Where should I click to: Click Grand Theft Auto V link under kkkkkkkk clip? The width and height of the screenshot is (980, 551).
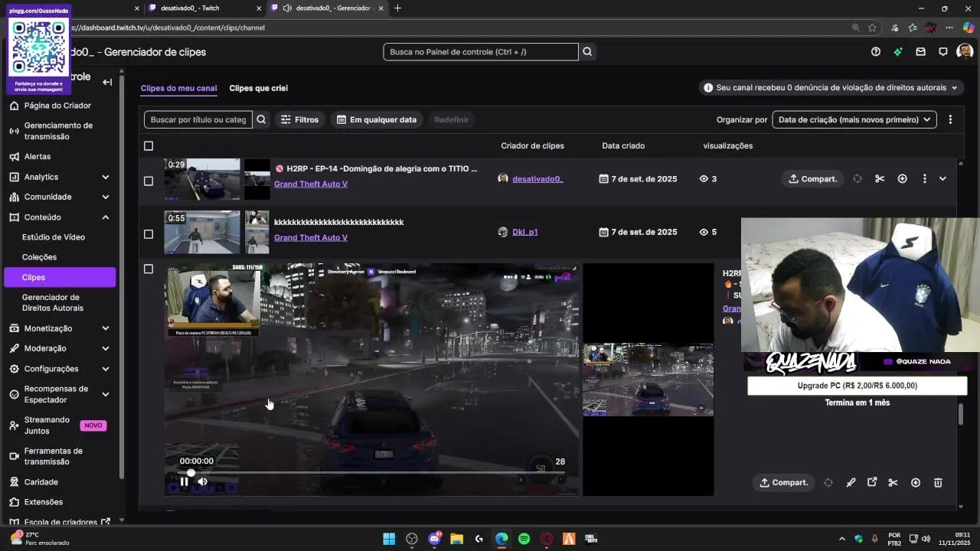click(311, 237)
